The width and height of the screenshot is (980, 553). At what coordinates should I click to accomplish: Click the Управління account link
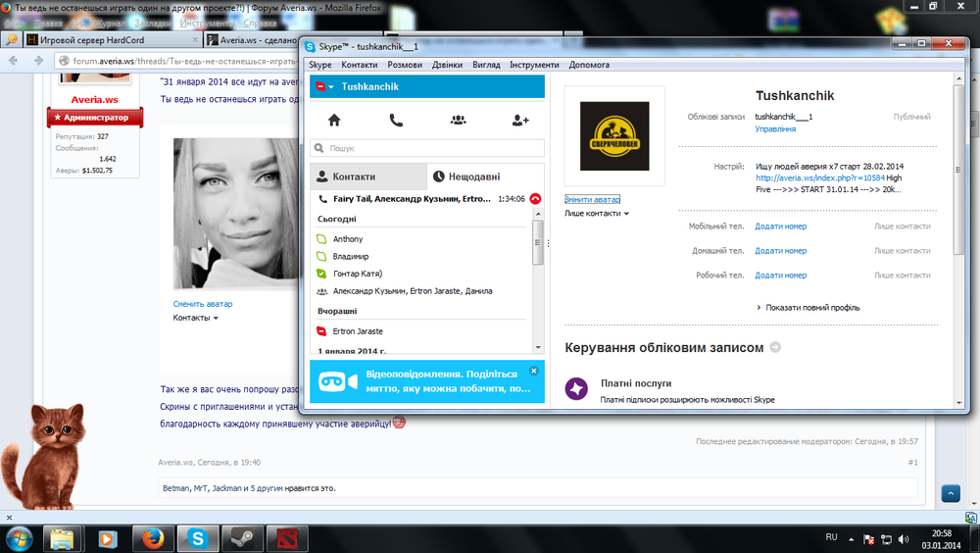(775, 129)
